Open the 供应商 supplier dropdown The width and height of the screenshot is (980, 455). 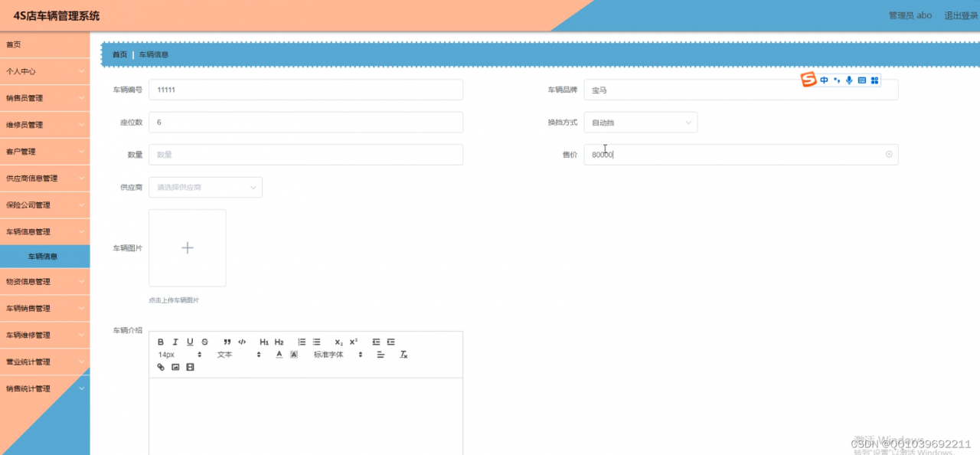point(205,187)
